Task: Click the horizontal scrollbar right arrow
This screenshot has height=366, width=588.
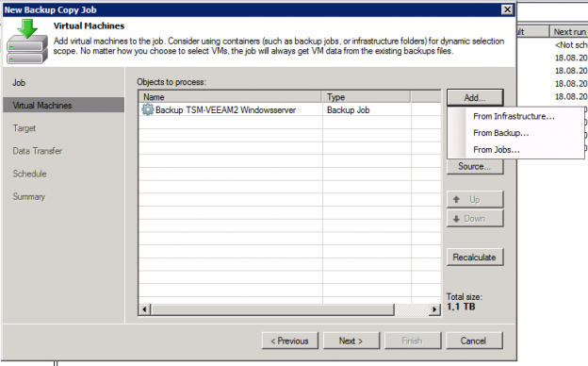Action: tap(434, 309)
